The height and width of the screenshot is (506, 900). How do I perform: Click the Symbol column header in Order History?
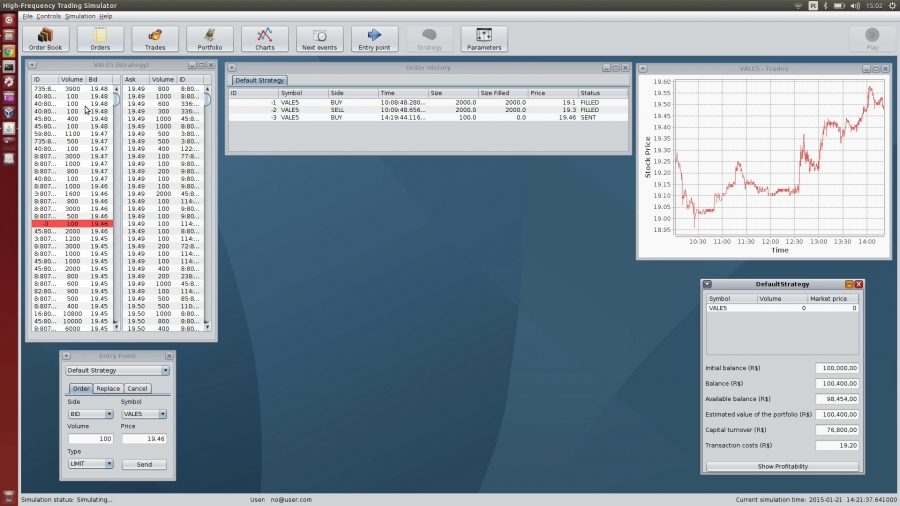tap(303, 93)
